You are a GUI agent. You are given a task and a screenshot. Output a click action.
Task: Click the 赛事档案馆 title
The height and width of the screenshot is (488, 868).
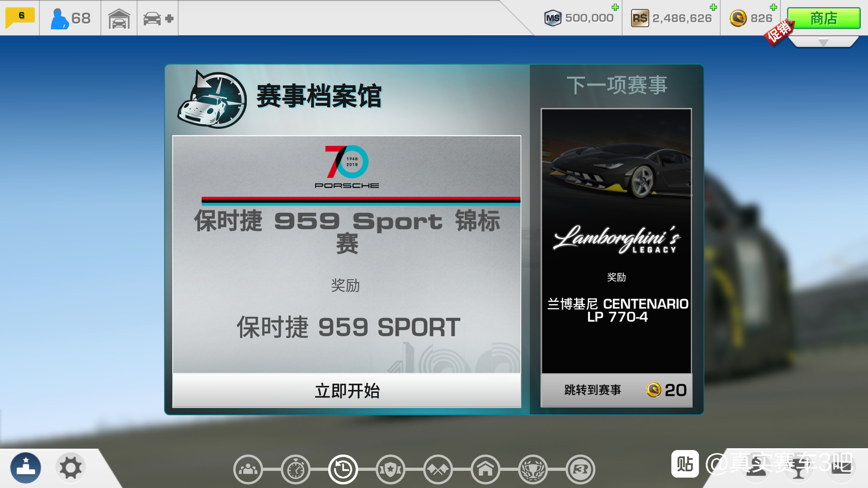pyautogui.click(x=319, y=96)
